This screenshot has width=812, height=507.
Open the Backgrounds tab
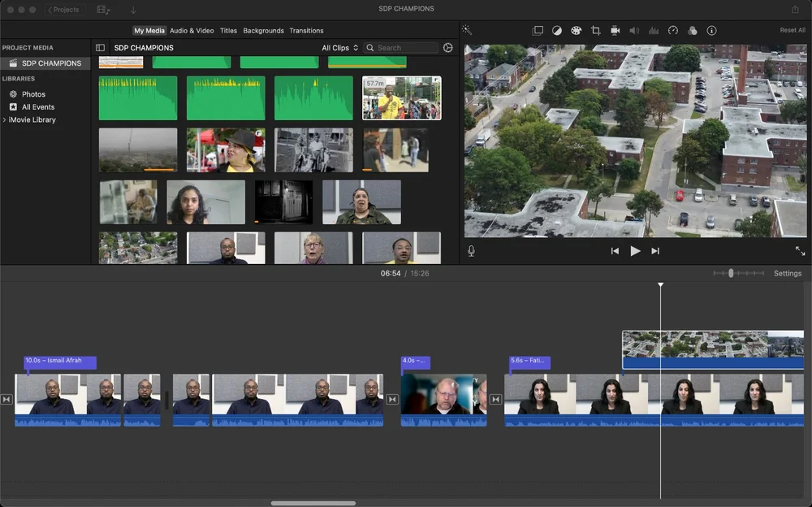click(x=264, y=31)
